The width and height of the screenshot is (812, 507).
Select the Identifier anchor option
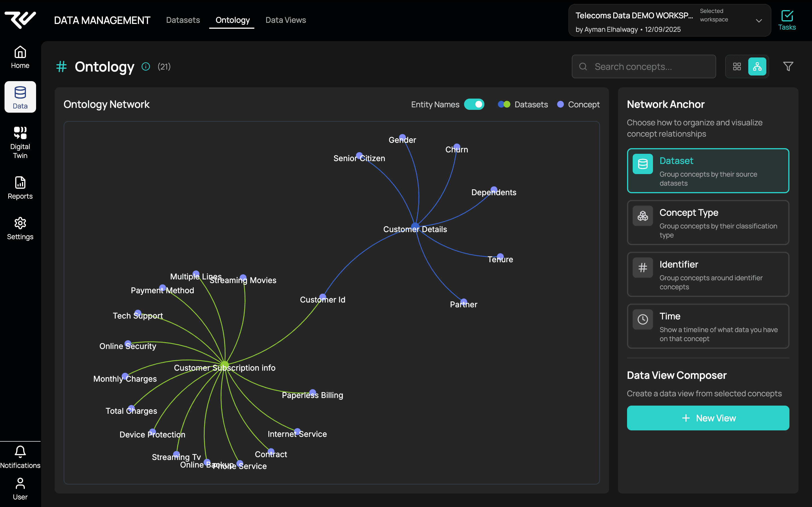click(707, 275)
